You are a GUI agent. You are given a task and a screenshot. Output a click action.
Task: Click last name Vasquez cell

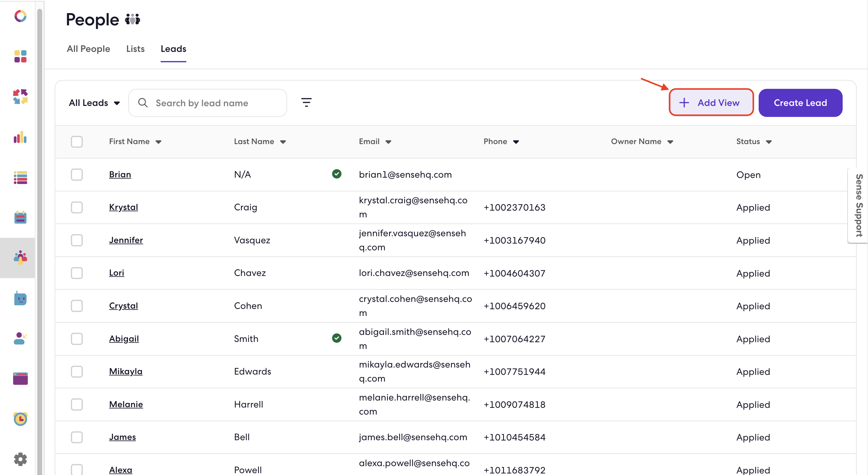[252, 240]
